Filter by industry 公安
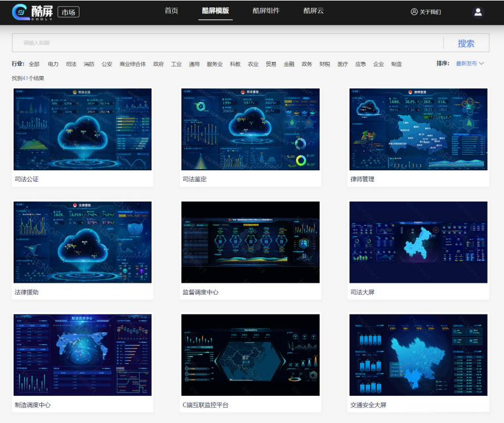The image size is (504, 423). point(107,64)
